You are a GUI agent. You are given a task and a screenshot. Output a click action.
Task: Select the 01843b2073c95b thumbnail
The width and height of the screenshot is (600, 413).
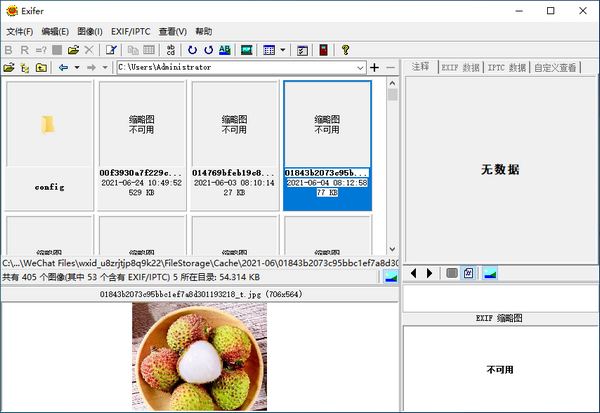click(x=327, y=145)
